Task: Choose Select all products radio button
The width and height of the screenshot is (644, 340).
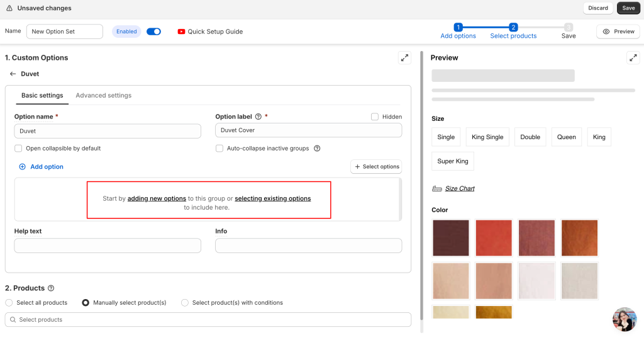Action: pyautogui.click(x=9, y=303)
